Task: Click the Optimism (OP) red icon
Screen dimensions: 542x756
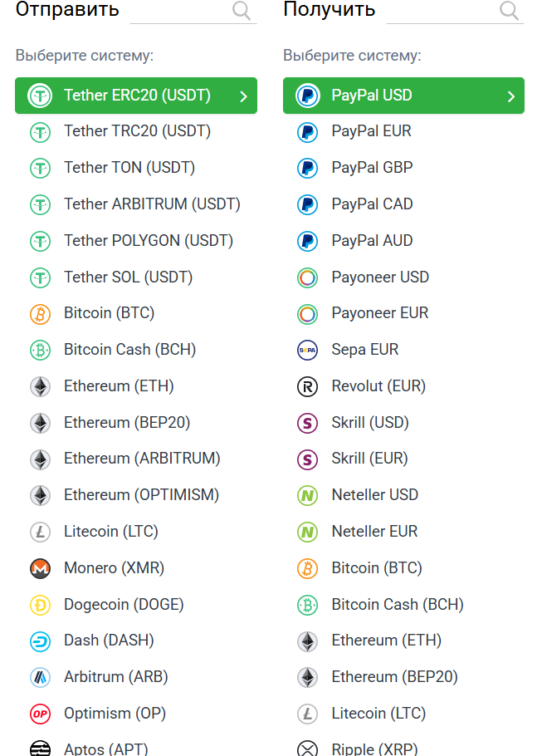Action: (x=40, y=714)
